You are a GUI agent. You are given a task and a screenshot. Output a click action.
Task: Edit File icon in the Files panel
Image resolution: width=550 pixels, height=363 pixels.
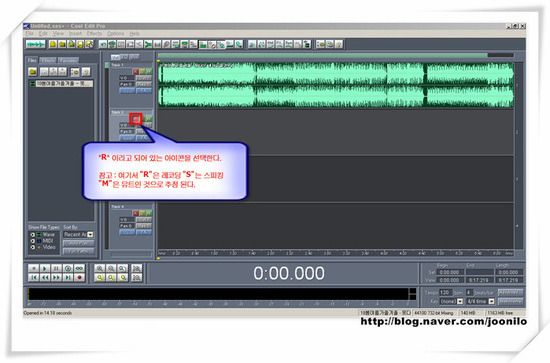tap(62, 72)
